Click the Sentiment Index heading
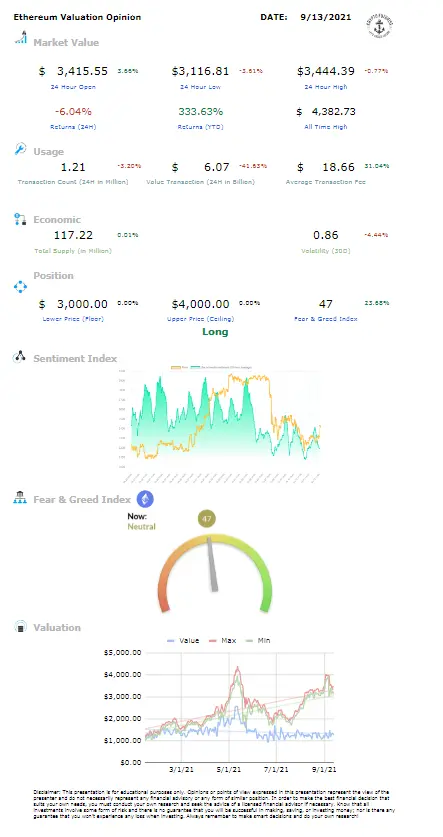The image size is (443, 837). [x=75, y=358]
